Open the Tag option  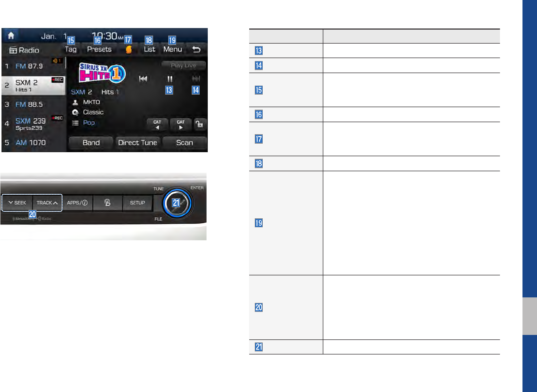[x=71, y=50]
